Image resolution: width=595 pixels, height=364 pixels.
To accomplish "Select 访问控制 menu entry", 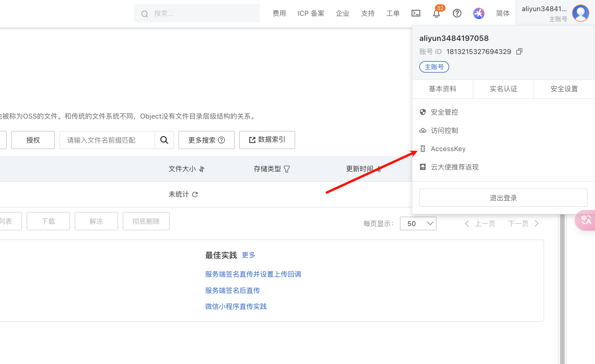I will point(444,131).
